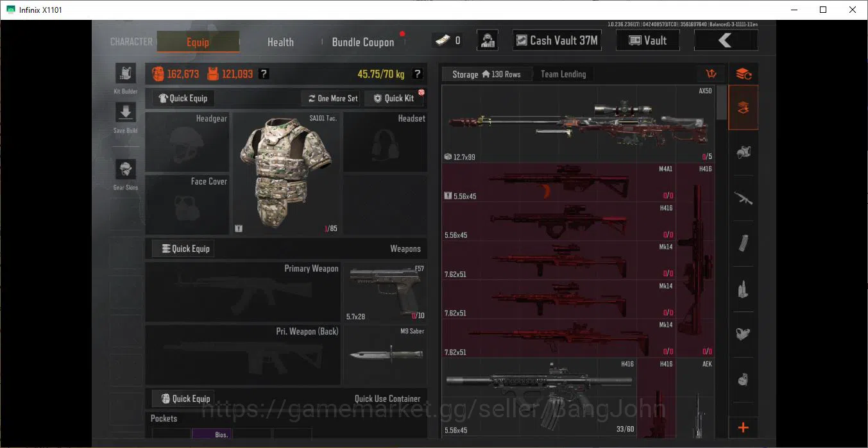This screenshot has width=868, height=448.
Task: Switch to the Health tab
Action: 280,42
